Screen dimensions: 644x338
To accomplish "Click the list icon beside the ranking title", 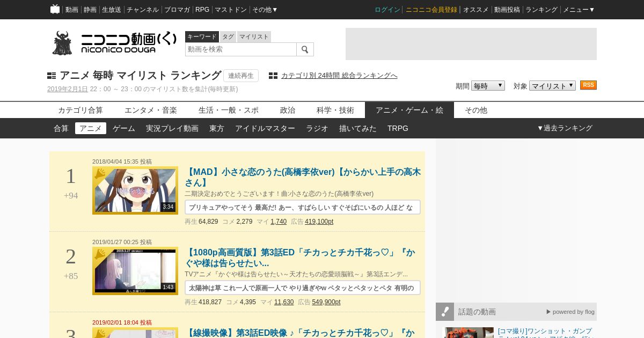I will pos(52,76).
